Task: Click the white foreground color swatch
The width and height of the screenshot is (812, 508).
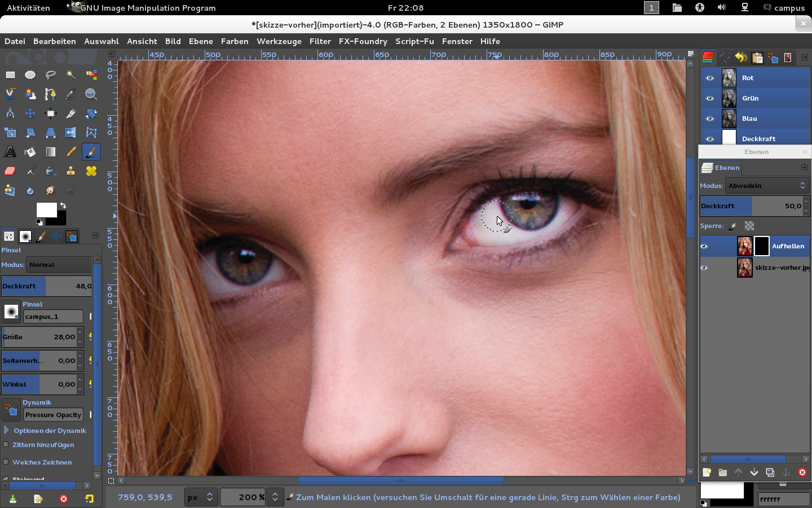Action: (x=46, y=209)
